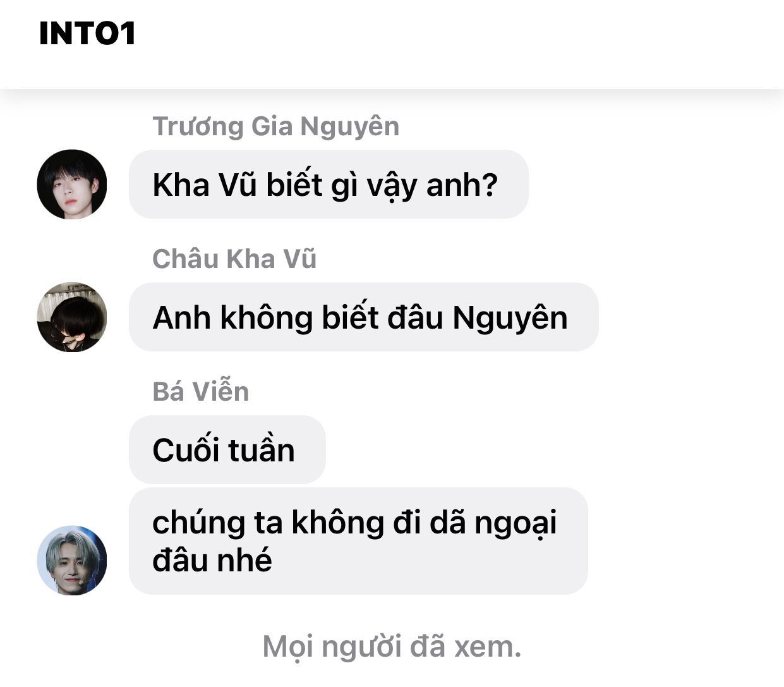Open Trương Gia Nguyên's profile picture
Screen dimensions: 784x687
(x=72, y=185)
